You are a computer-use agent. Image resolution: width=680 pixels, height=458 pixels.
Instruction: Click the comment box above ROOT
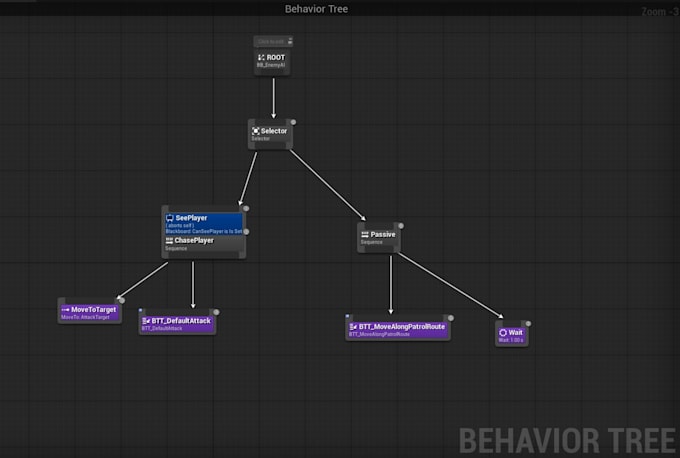click(x=273, y=42)
